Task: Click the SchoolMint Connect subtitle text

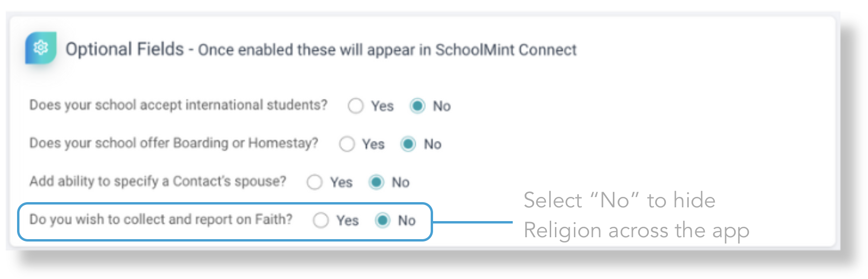Action: pos(387,50)
